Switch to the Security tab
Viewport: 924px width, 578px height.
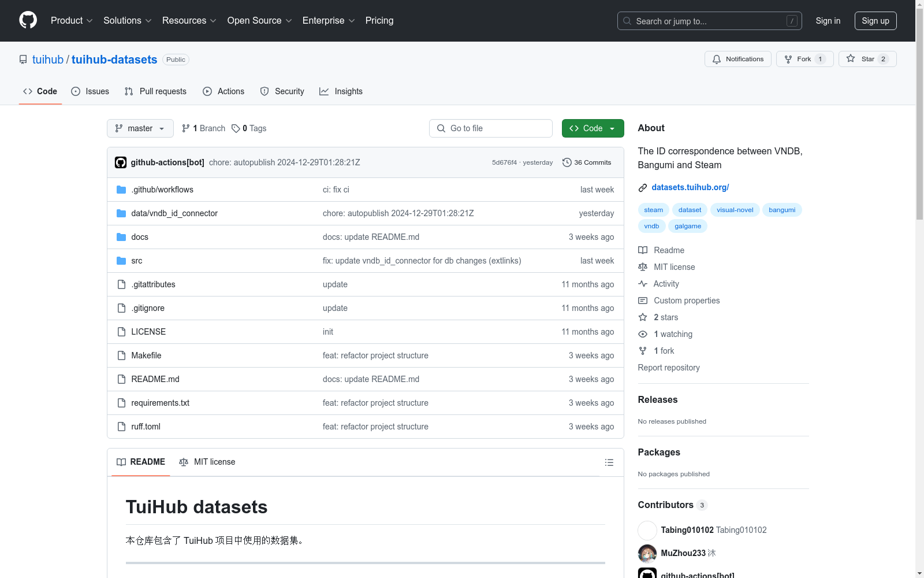tap(282, 91)
